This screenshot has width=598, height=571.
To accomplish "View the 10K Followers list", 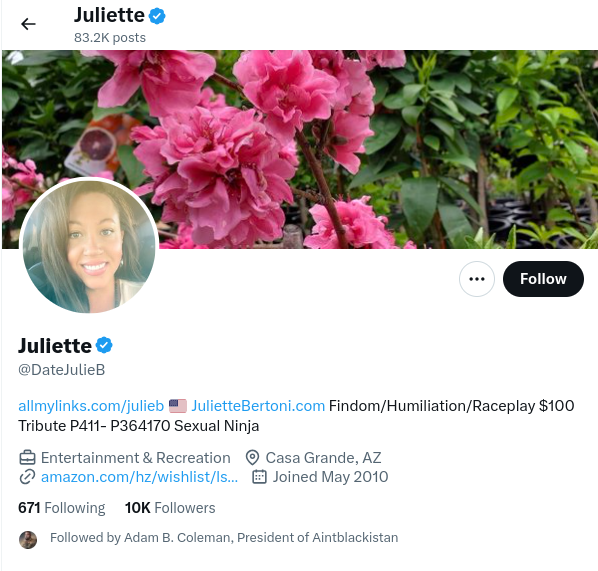I will [x=170, y=508].
